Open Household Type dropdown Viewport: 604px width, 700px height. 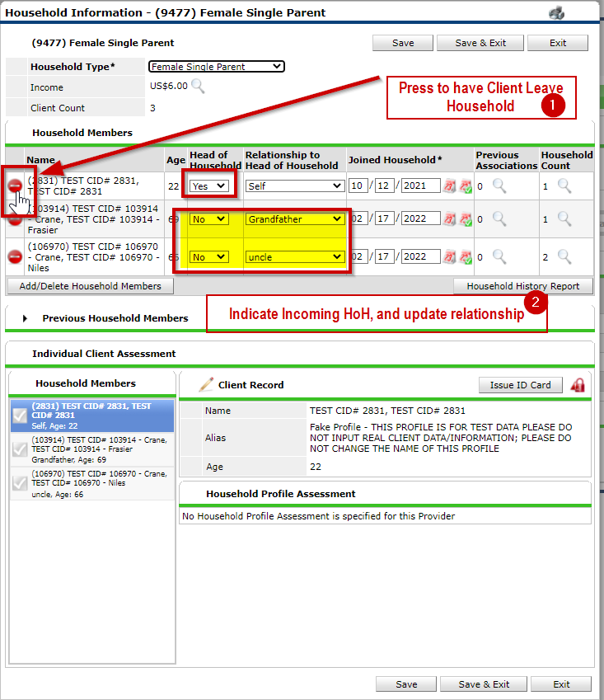[x=217, y=67]
